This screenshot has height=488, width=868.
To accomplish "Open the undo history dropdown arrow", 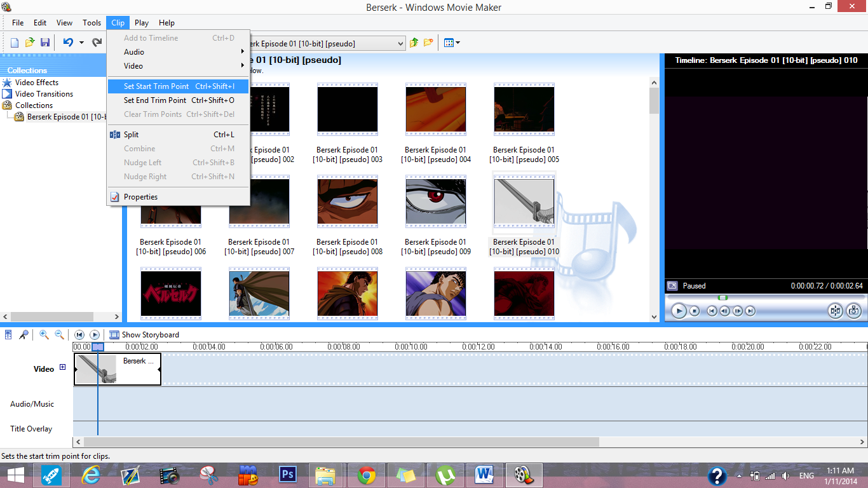I will coord(81,43).
